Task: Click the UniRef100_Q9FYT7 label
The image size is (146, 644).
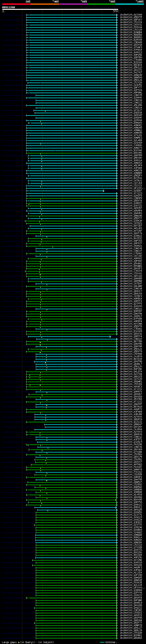Action: [x=131, y=88]
